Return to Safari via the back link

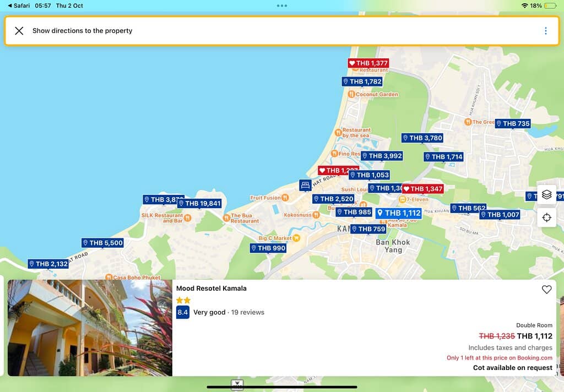19,6
